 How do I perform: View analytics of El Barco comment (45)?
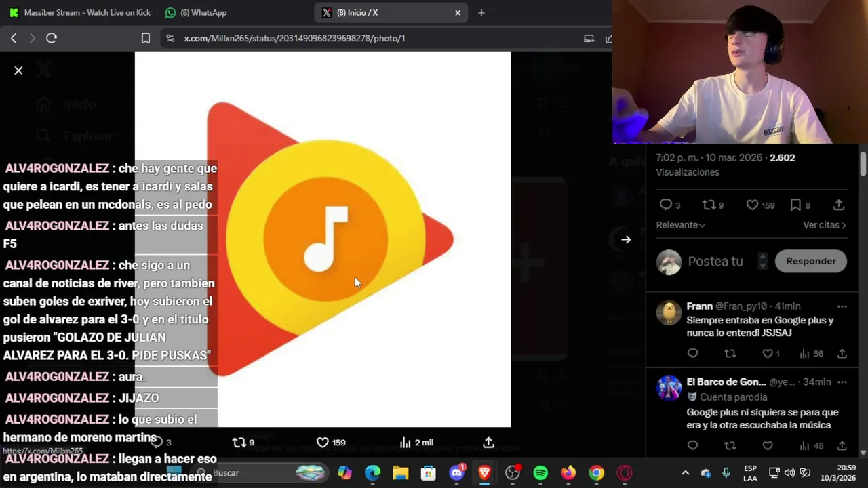click(x=811, y=446)
